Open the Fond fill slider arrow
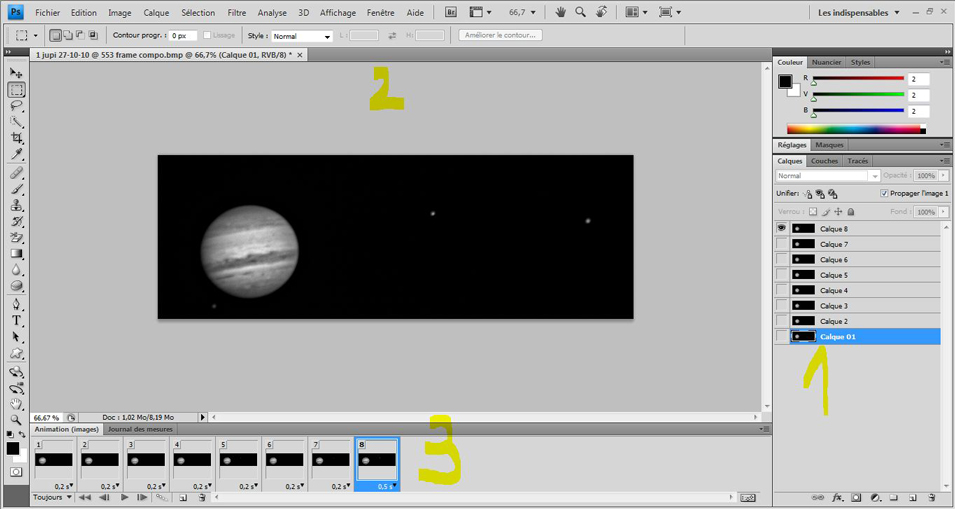 coord(943,211)
